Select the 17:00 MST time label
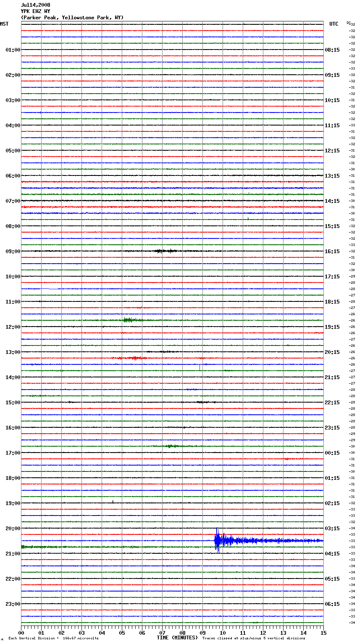 click(x=13, y=453)
